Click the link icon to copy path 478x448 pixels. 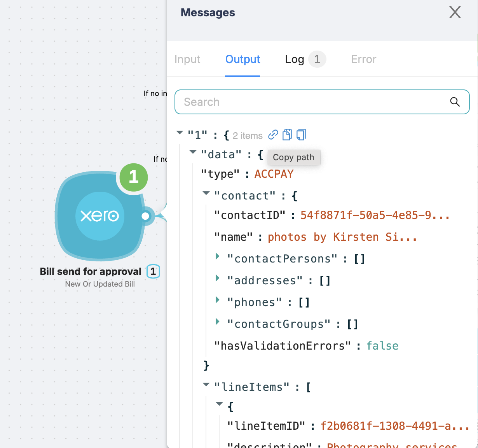click(x=273, y=135)
